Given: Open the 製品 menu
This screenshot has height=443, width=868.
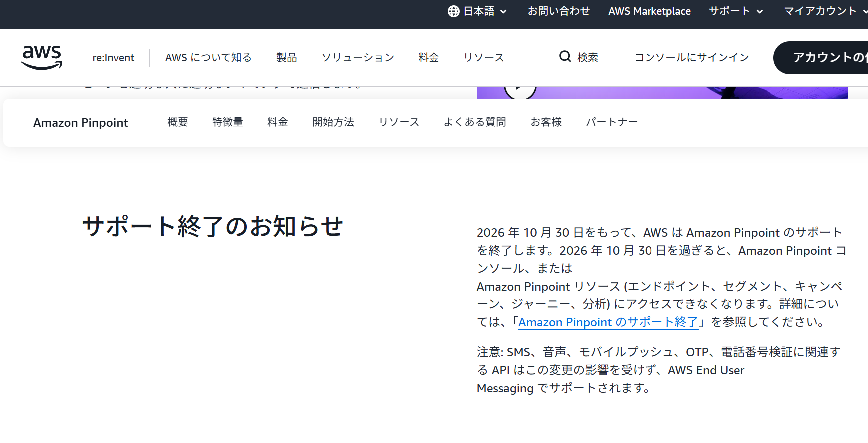Looking at the screenshot, I should (x=286, y=58).
